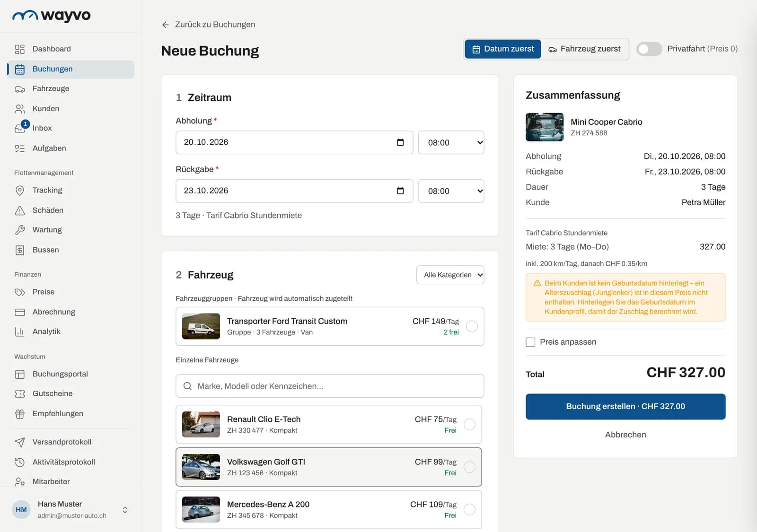This screenshot has height=532, width=757.
Task: Click the wayvo logo
Action: pos(51,16)
